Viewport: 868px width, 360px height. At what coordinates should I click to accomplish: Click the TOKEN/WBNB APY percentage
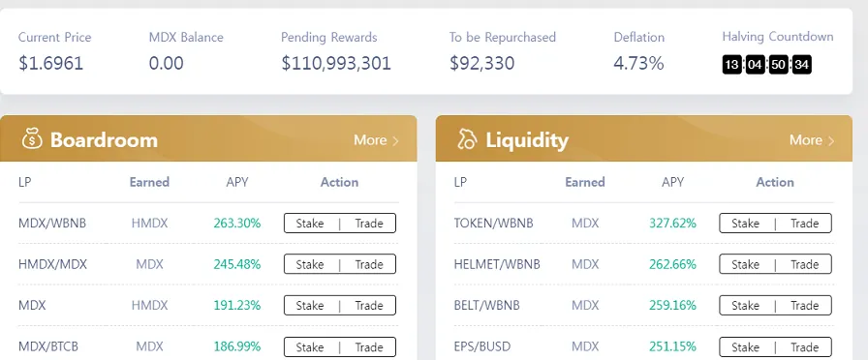pos(672,224)
